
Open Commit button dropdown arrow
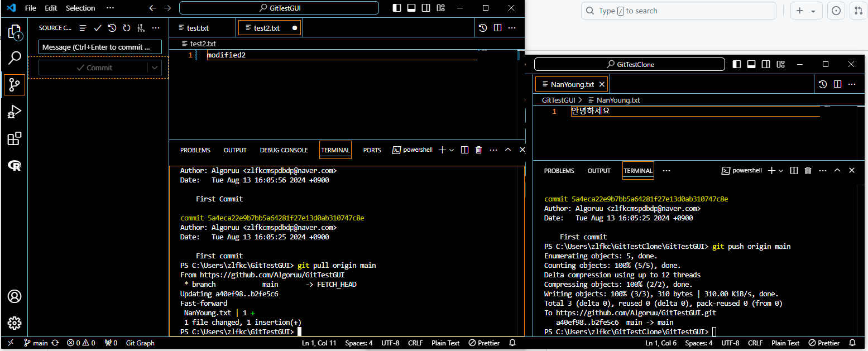pos(155,68)
